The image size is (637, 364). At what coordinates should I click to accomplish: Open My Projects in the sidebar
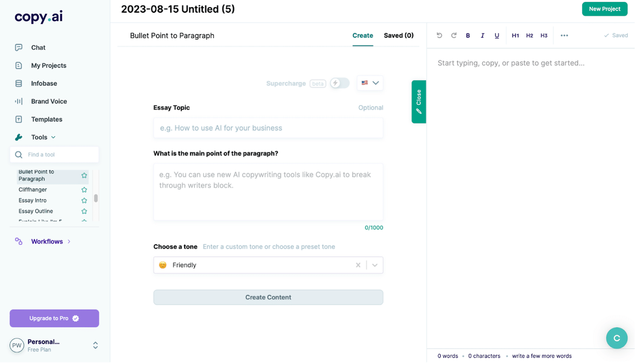coord(48,65)
